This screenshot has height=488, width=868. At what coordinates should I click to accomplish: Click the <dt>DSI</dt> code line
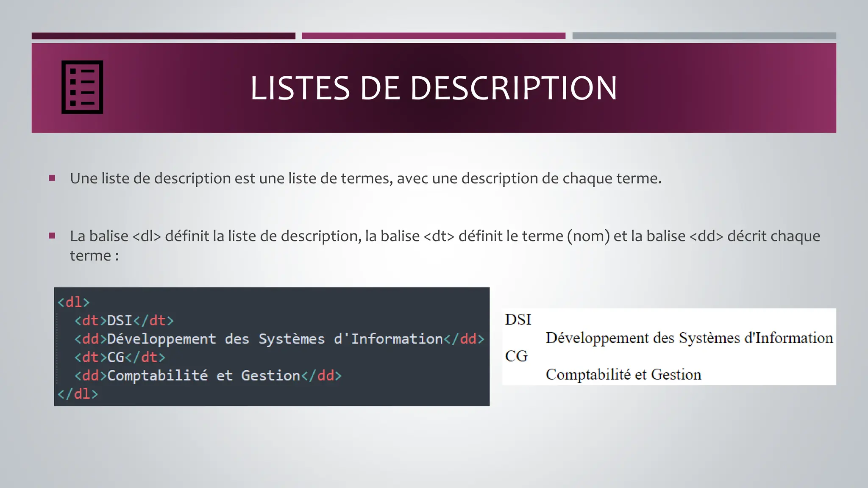[124, 320]
